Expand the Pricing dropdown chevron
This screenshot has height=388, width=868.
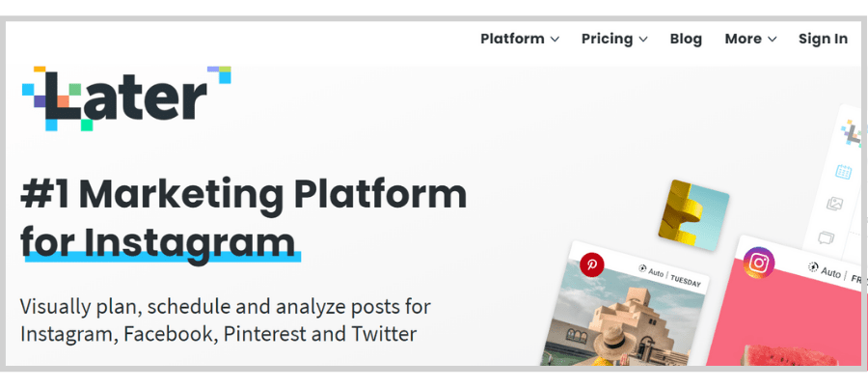click(x=642, y=40)
